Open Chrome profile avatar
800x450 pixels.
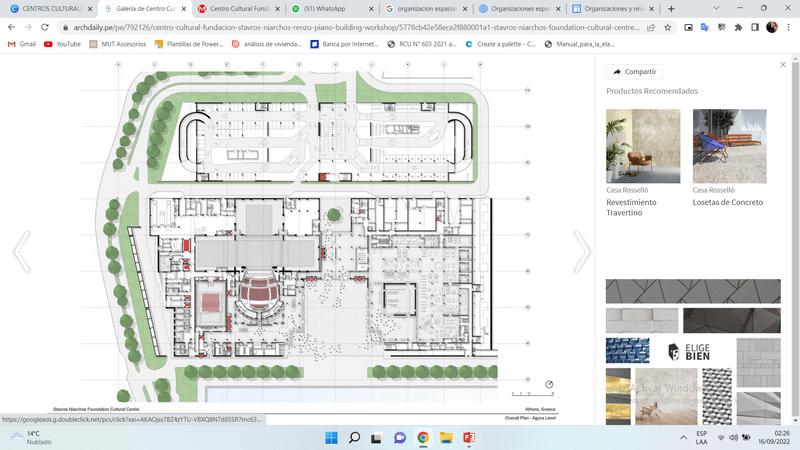tap(772, 27)
